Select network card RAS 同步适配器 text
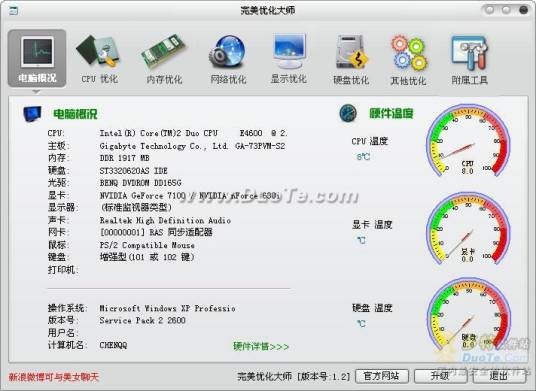The image size is (536, 391). pos(156,232)
